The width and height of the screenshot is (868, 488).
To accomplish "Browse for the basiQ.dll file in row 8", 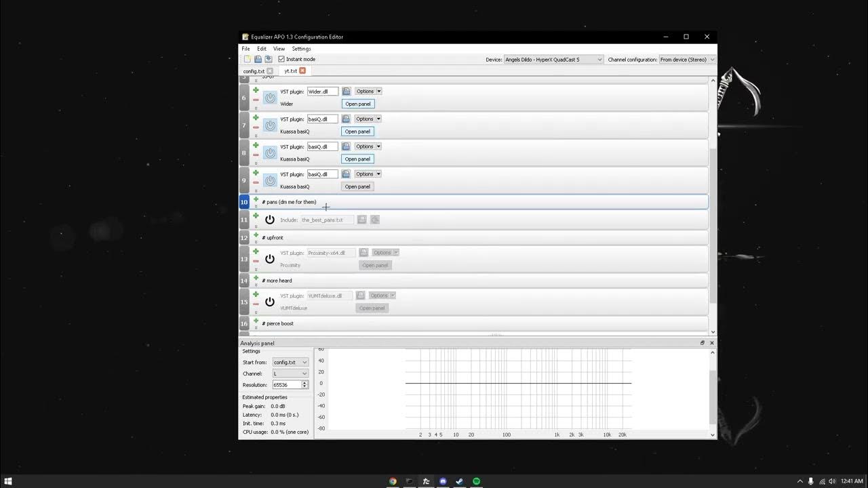I will tap(346, 146).
